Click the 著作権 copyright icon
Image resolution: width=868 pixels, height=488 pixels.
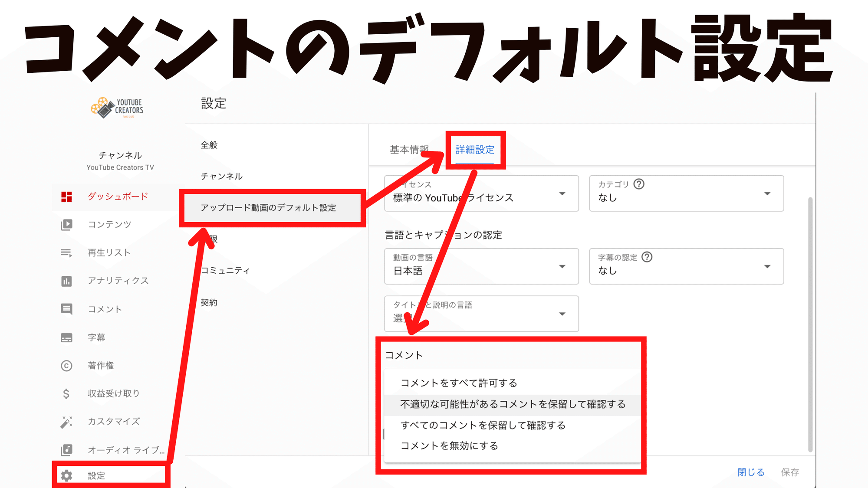66,365
